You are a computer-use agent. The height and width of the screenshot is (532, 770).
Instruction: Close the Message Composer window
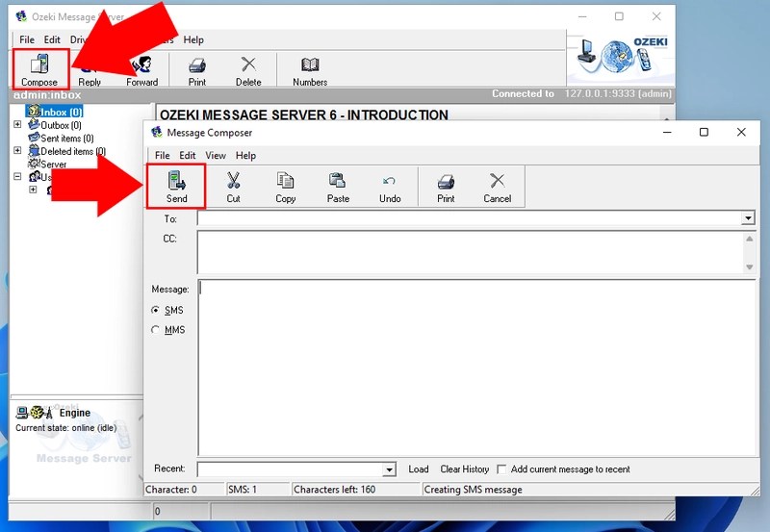[x=741, y=132]
